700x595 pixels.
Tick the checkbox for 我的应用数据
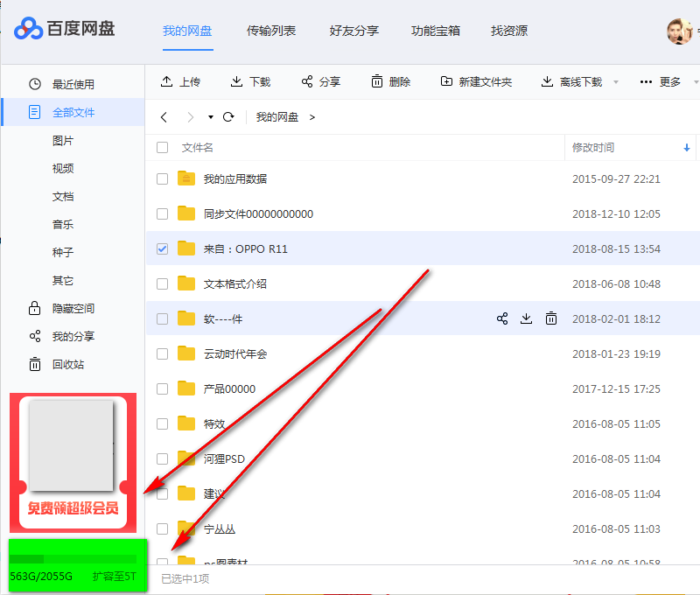point(162,178)
